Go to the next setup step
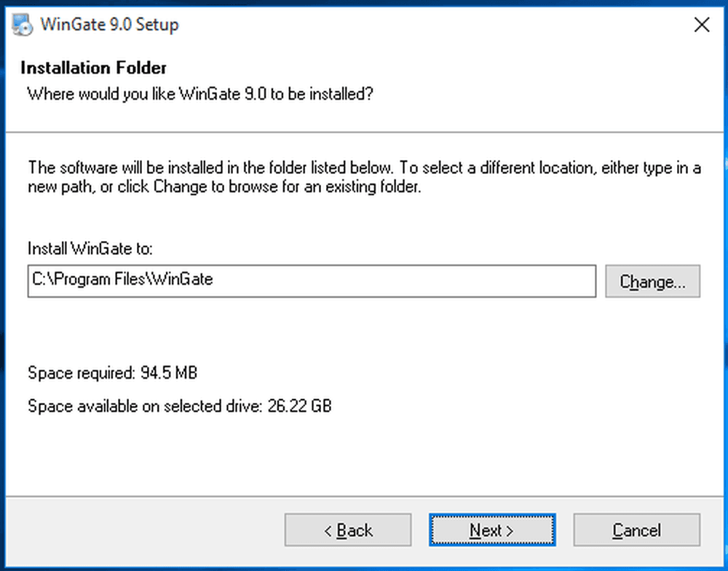This screenshot has height=571, width=728. coord(492,529)
